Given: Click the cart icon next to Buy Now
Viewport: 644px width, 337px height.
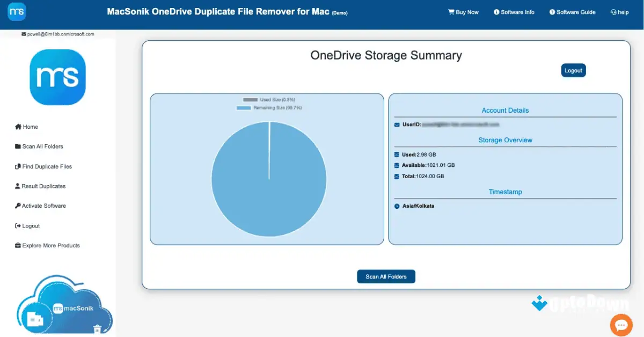Looking at the screenshot, I should point(451,11).
